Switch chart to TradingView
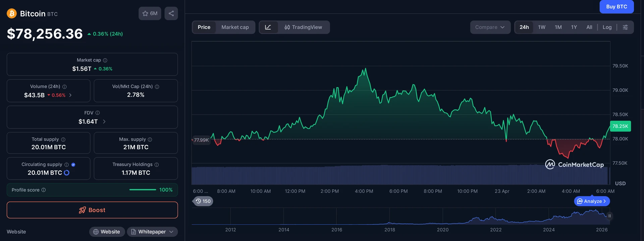 click(x=303, y=27)
